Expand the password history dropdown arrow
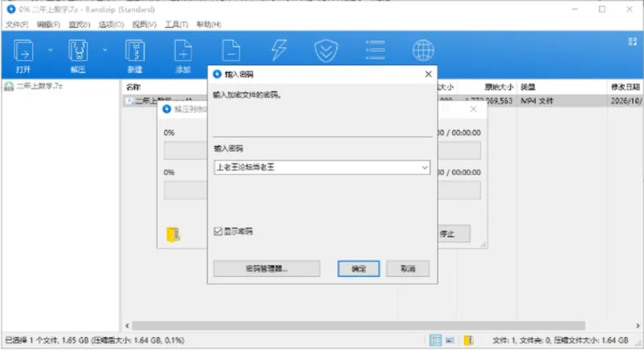Image resolution: width=644 pixels, height=350 pixels. (425, 167)
